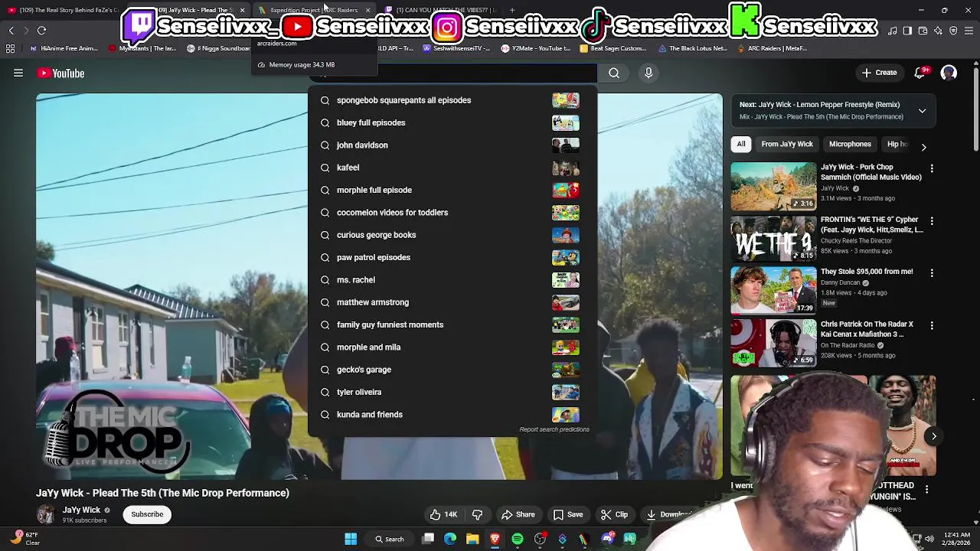Open File Explorer from the taskbar
The width and height of the screenshot is (980, 551).
pos(472,540)
